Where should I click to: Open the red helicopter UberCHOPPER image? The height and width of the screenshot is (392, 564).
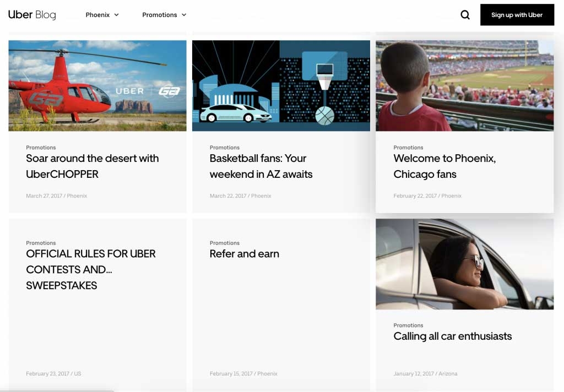pyautogui.click(x=97, y=85)
